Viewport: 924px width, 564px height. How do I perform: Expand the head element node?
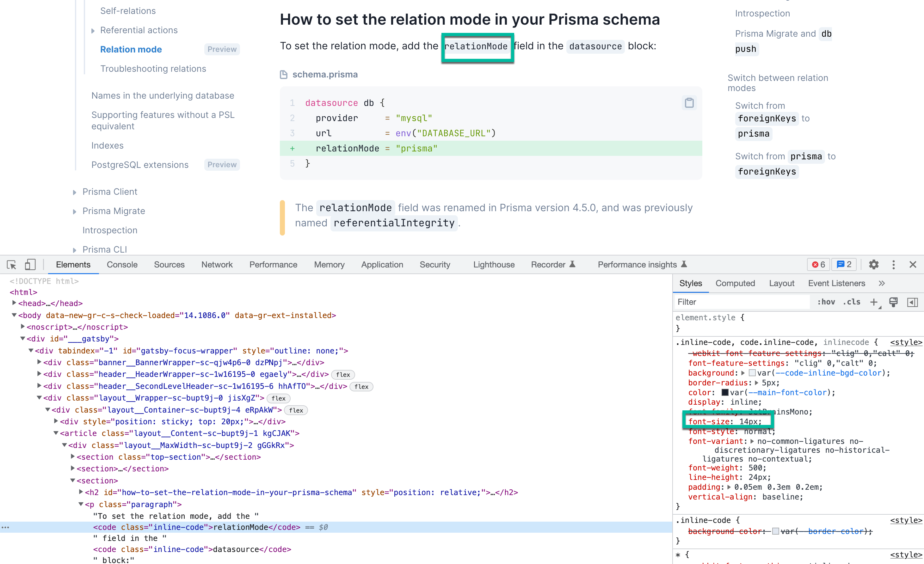pos(14,303)
